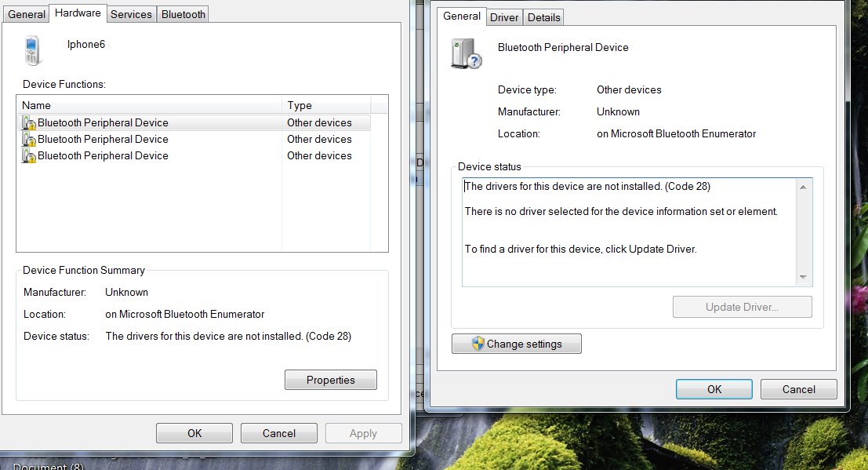This screenshot has width=868, height=470.
Task: Switch to the General tab in Iphone6 window
Action: click(x=26, y=14)
